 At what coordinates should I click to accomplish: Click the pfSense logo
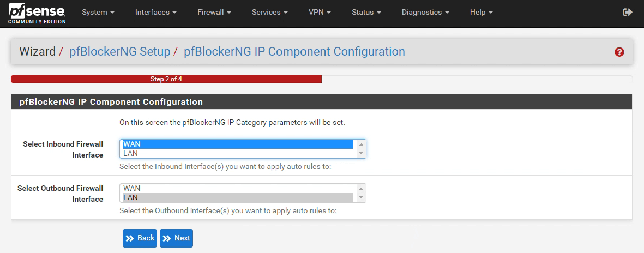37,13
